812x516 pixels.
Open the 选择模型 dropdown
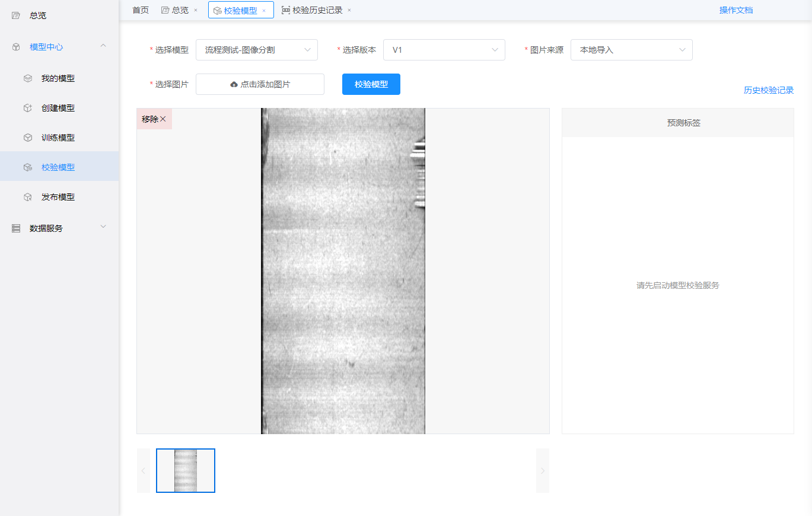coord(257,50)
